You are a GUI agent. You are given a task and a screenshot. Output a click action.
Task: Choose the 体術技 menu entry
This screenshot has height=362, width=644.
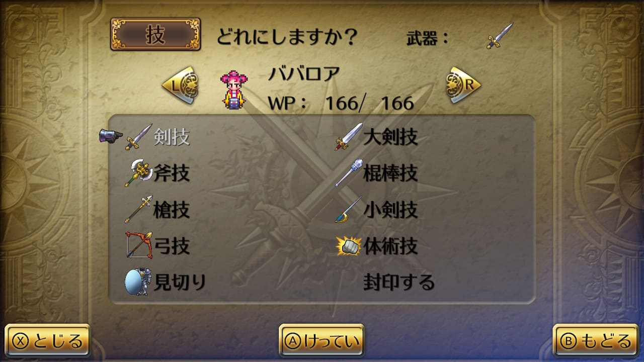point(390,246)
